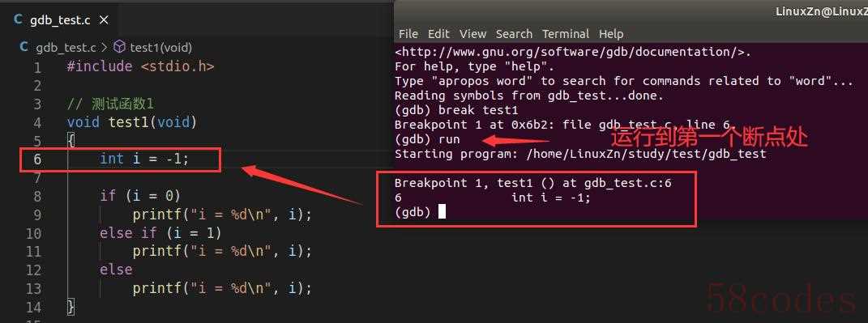Image resolution: width=868 pixels, height=323 pixels.
Task: Select the gdb_test.c breadcrumb item
Action: pyautogui.click(x=66, y=48)
